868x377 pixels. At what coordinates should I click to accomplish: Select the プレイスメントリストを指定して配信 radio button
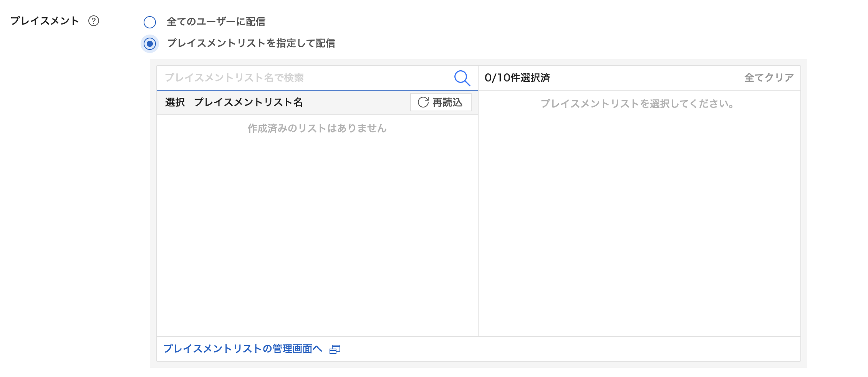pos(150,44)
